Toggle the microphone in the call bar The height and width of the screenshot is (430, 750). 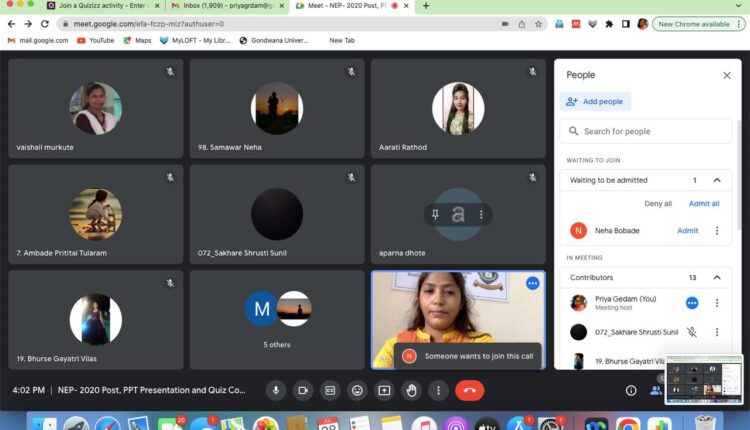tap(276, 391)
